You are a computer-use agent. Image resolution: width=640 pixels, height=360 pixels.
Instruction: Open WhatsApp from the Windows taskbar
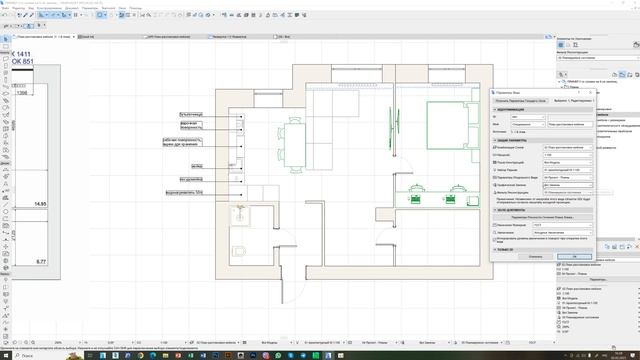(x=278, y=356)
